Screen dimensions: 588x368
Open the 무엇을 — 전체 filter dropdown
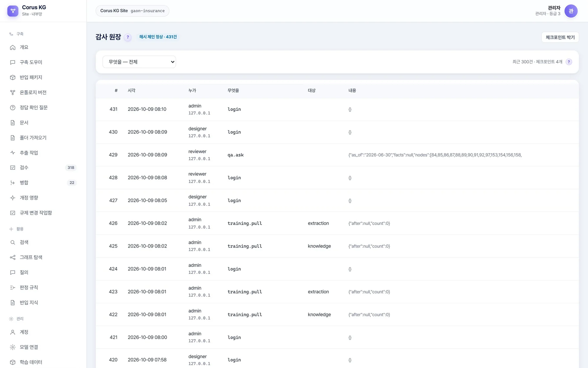139,62
